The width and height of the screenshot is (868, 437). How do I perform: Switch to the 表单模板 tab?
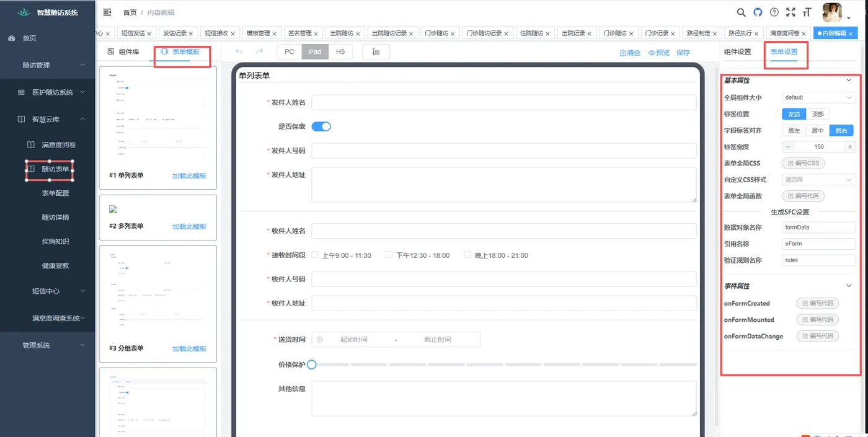(x=180, y=52)
